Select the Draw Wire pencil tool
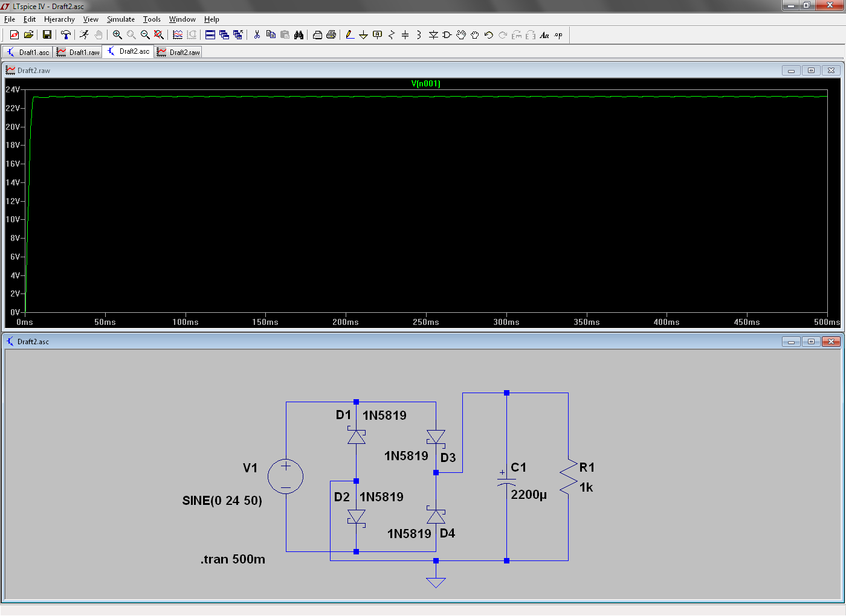This screenshot has height=616, width=846. click(350, 35)
